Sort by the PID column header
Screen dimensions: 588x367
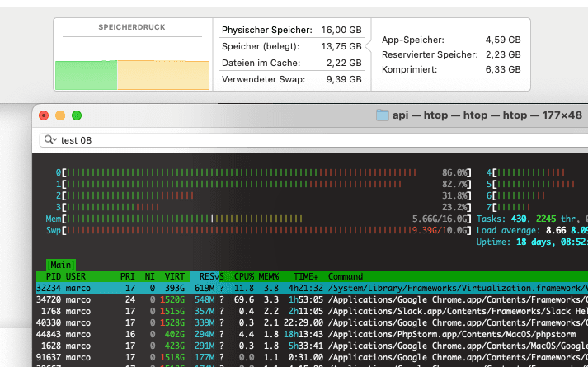coord(54,276)
